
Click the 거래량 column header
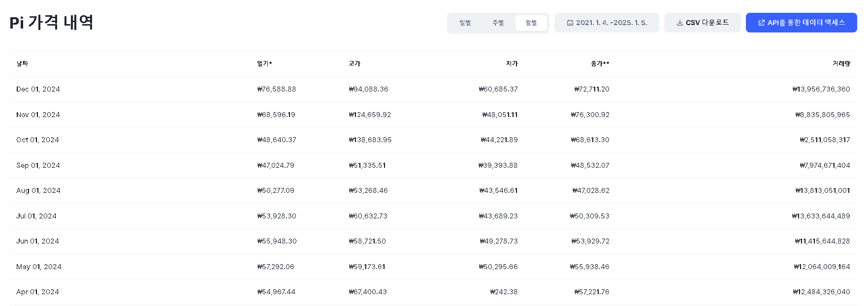point(841,63)
